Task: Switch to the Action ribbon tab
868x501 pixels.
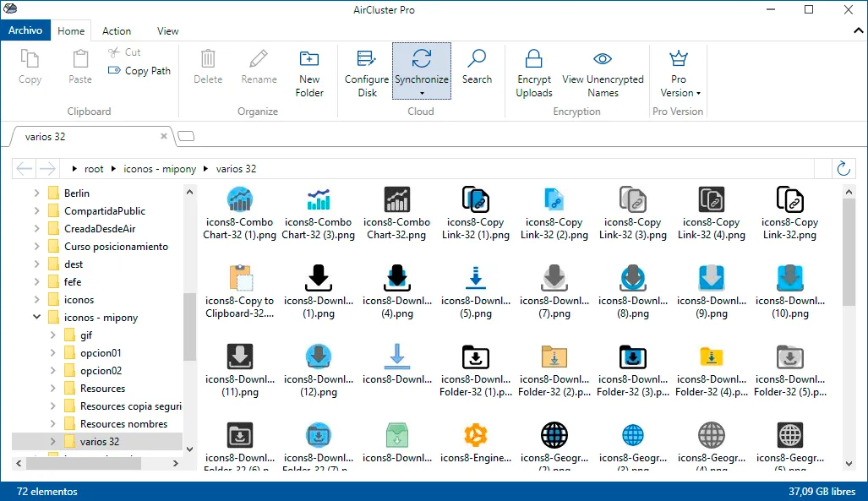Action: click(117, 31)
